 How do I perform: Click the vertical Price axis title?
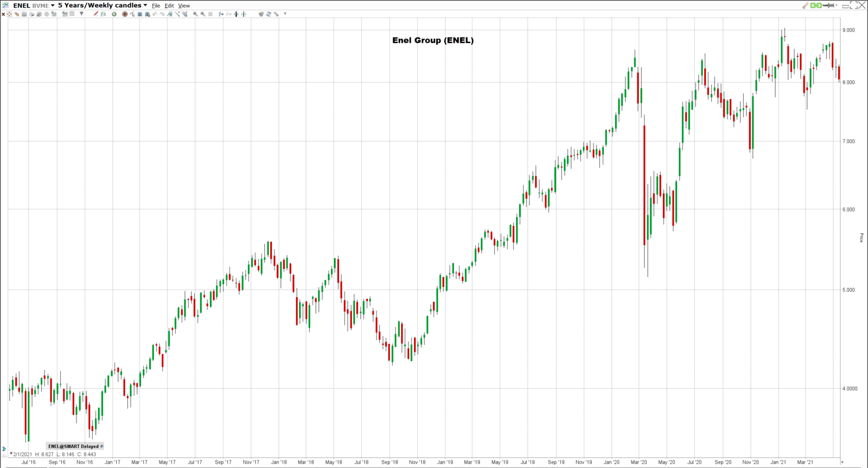(861, 238)
